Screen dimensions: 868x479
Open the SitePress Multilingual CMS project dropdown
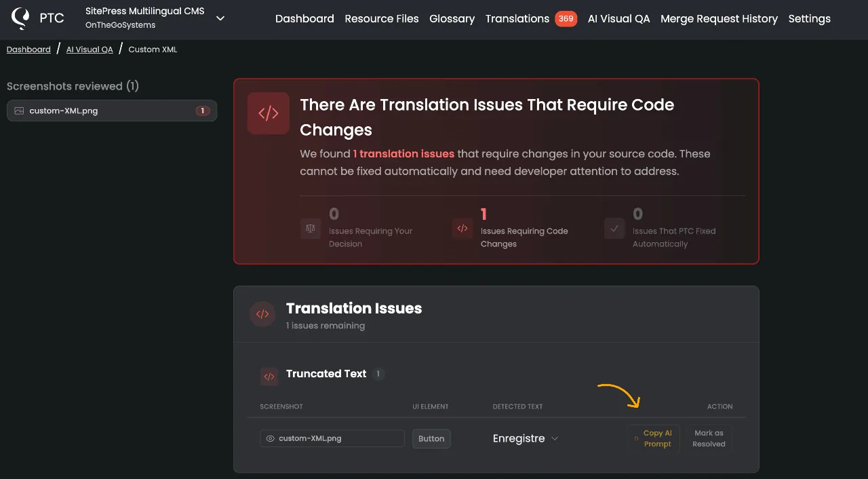220,18
